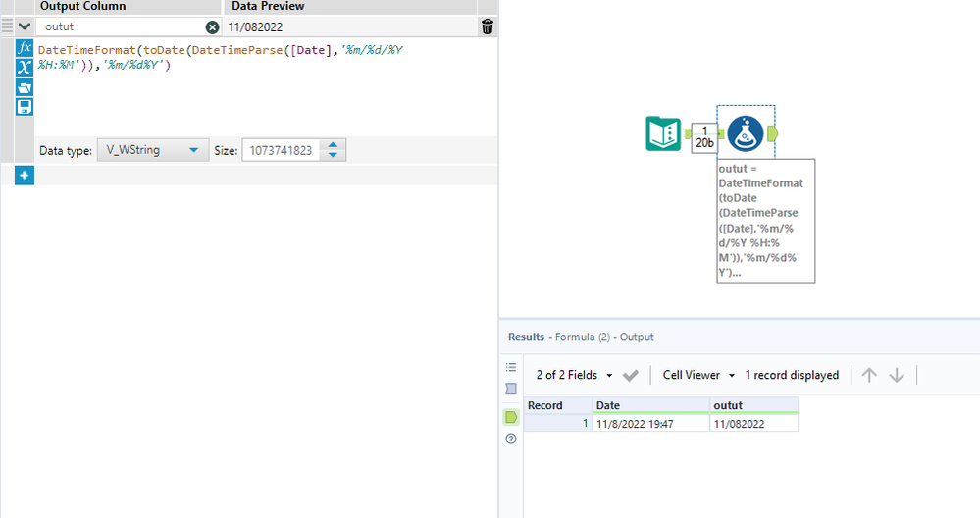The image size is (980, 518).
Task: Click the Date column header in results
Action: pyautogui.click(x=650, y=405)
